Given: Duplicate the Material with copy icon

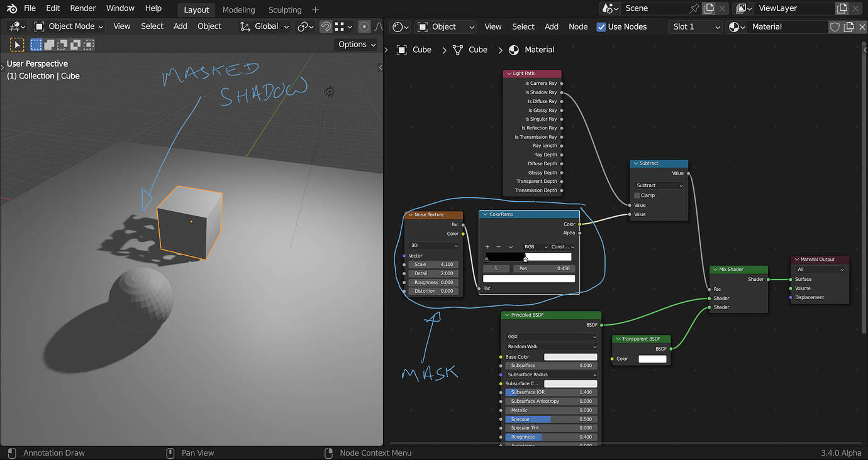Looking at the screenshot, I should click(x=849, y=26).
